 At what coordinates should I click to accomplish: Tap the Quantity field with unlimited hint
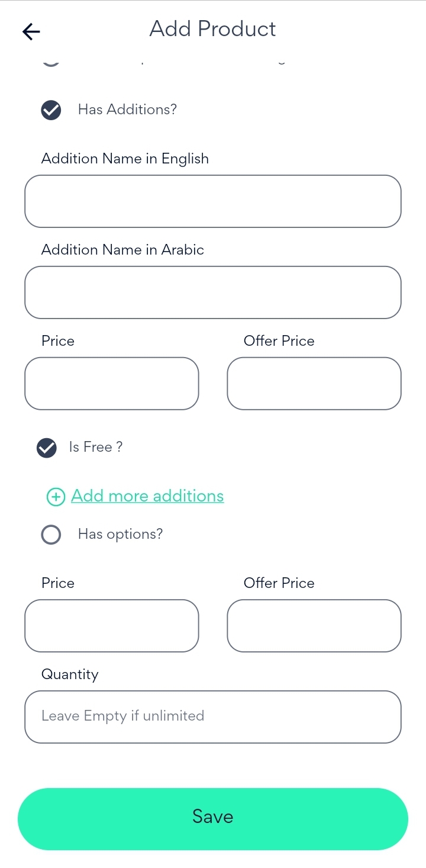tap(213, 717)
